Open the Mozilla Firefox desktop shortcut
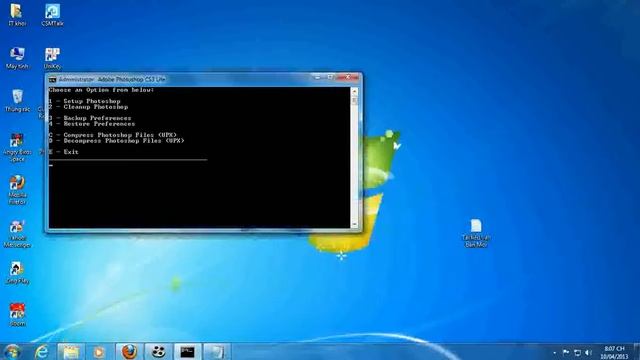 click(x=17, y=190)
